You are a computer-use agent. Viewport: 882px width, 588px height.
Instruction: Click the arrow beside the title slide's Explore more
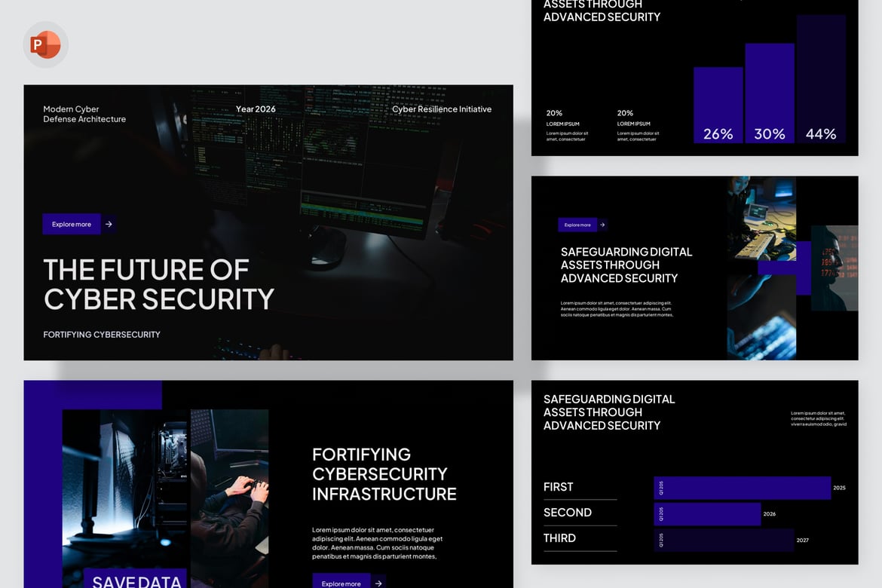(x=109, y=224)
